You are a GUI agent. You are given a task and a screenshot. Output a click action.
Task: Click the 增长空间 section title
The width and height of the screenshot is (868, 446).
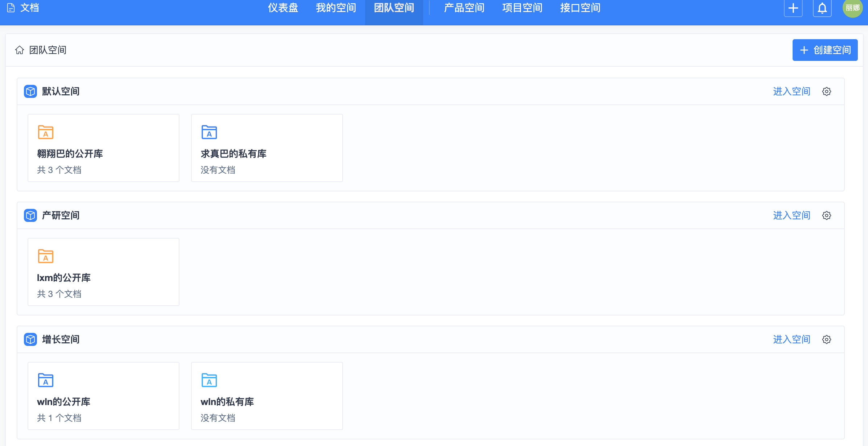click(x=61, y=339)
